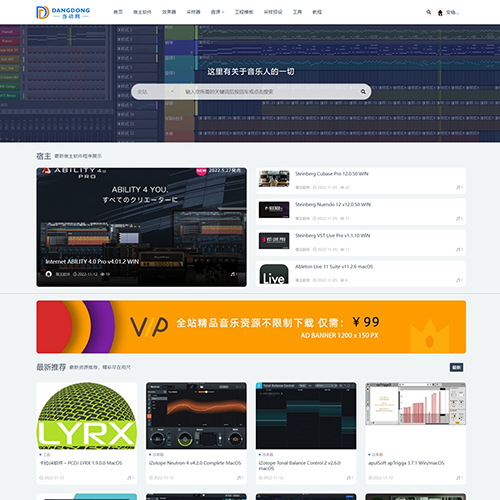This screenshot has width=500, height=500.
Task: Click the keyword search input field
Action: click(269, 92)
